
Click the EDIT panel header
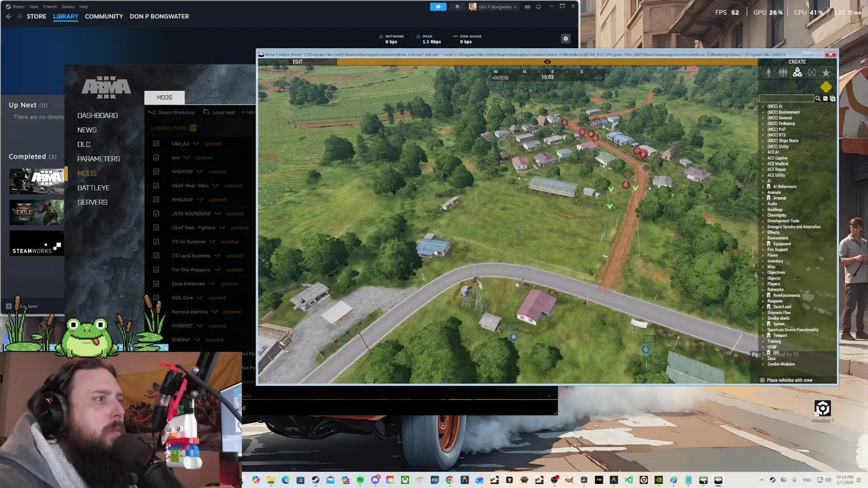click(297, 62)
